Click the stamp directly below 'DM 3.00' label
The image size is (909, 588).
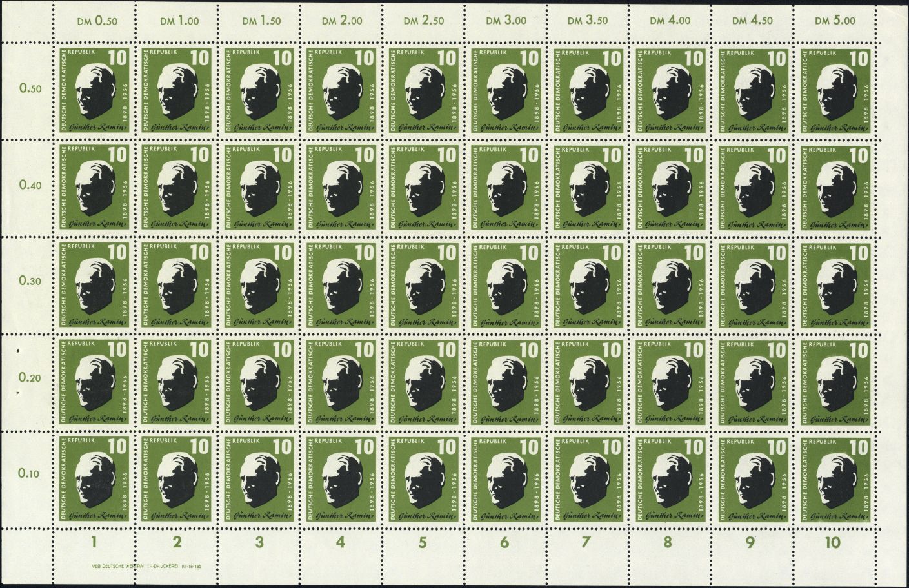click(x=507, y=90)
